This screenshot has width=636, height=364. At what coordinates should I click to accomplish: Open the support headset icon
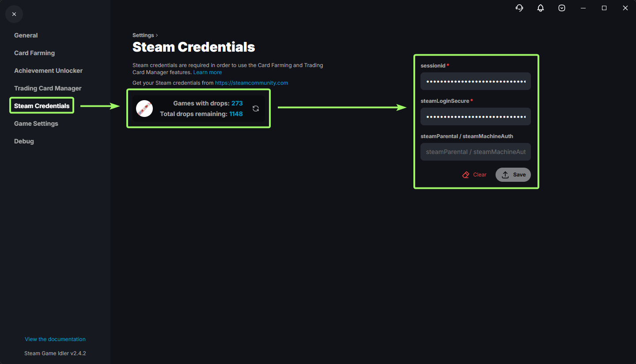[x=519, y=8]
